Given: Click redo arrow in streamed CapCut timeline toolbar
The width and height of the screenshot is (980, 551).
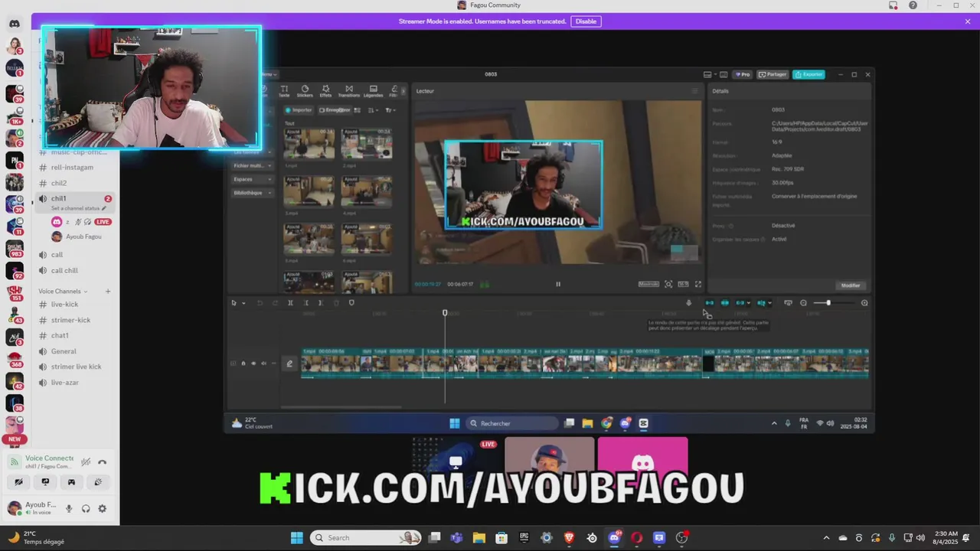Looking at the screenshot, I should pyautogui.click(x=275, y=303).
